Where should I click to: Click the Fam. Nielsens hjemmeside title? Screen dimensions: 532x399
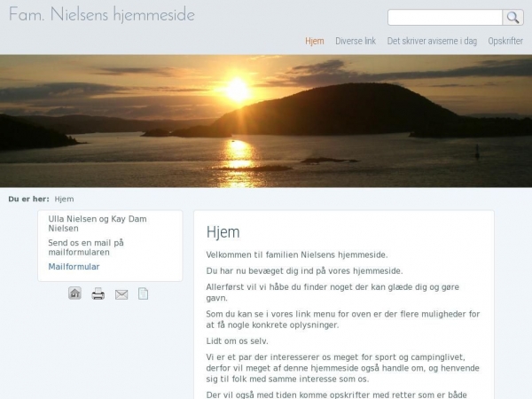coord(101,14)
